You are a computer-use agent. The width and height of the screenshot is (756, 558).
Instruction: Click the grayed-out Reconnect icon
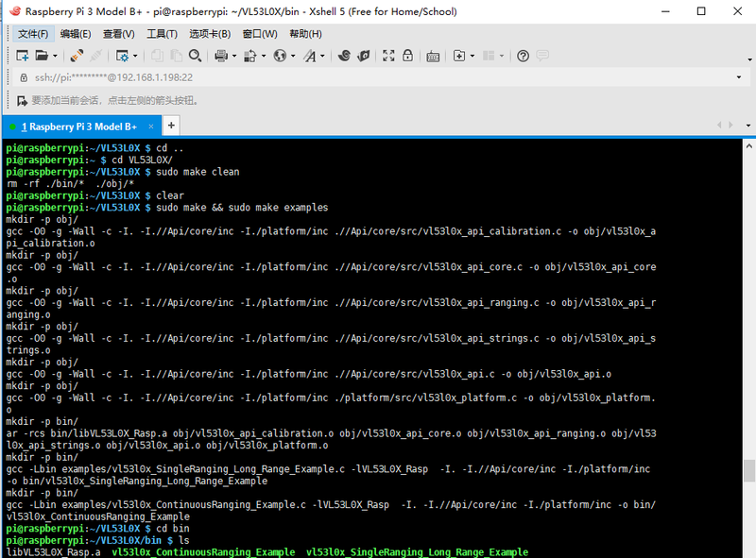96,56
